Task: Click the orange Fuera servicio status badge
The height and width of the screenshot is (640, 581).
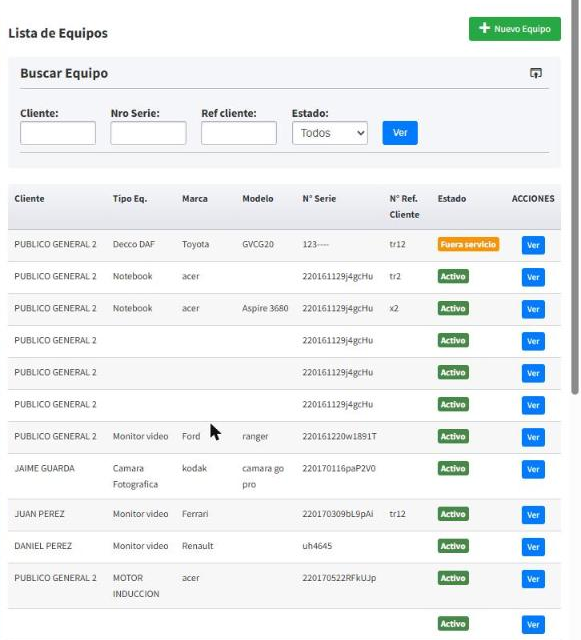Action: pos(468,244)
